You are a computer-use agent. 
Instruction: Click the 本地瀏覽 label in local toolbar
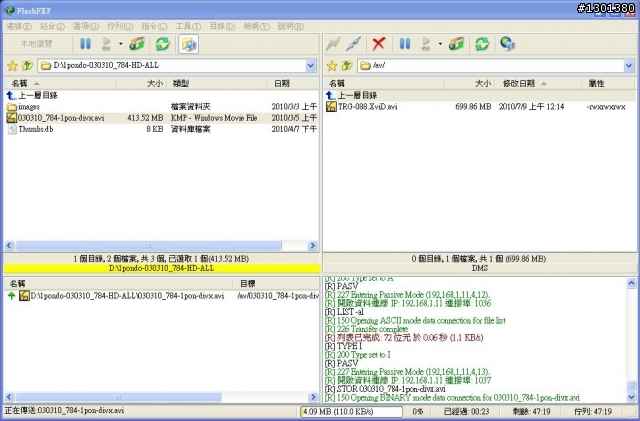[37, 44]
